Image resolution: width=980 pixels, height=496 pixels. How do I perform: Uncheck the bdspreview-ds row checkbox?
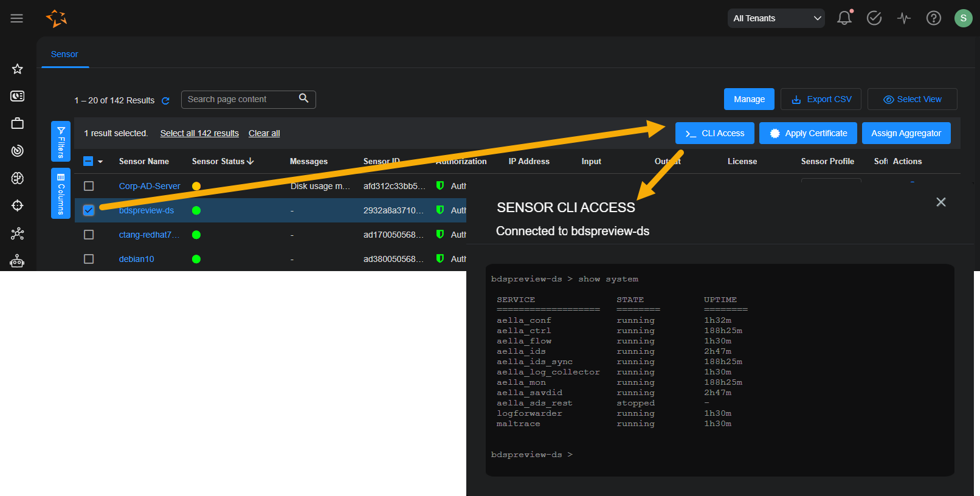[89, 210]
